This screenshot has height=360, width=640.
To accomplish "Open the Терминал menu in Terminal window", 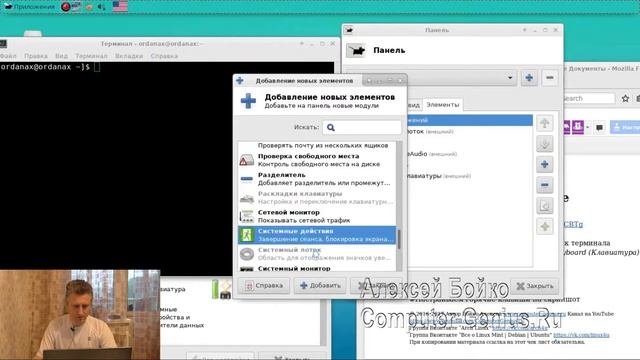I will (x=91, y=56).
